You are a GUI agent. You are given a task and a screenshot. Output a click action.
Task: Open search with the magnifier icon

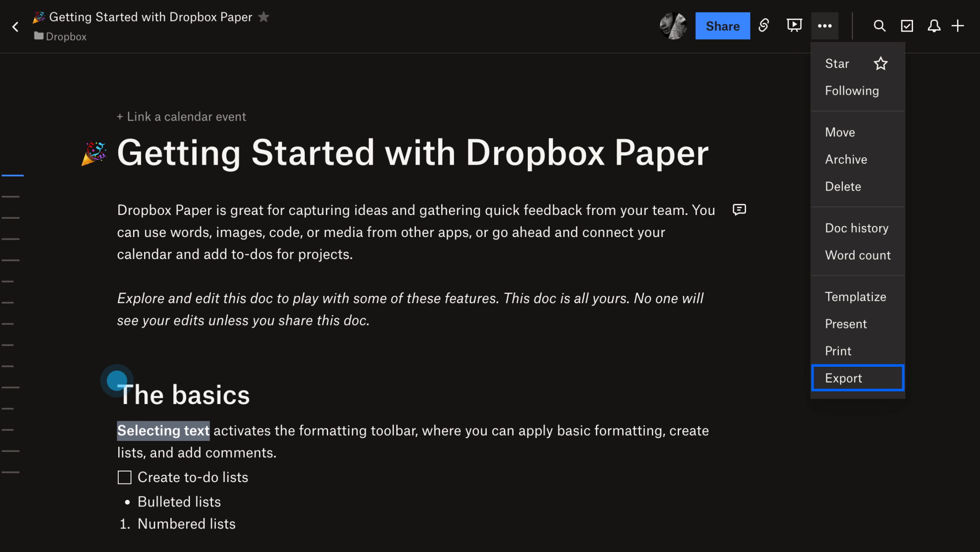(x=880, y=26)
